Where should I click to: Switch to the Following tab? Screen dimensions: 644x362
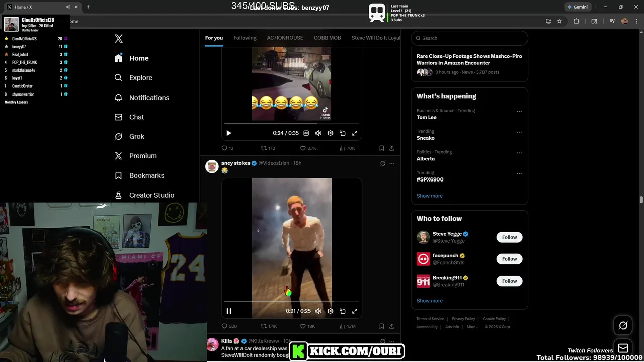245,38
